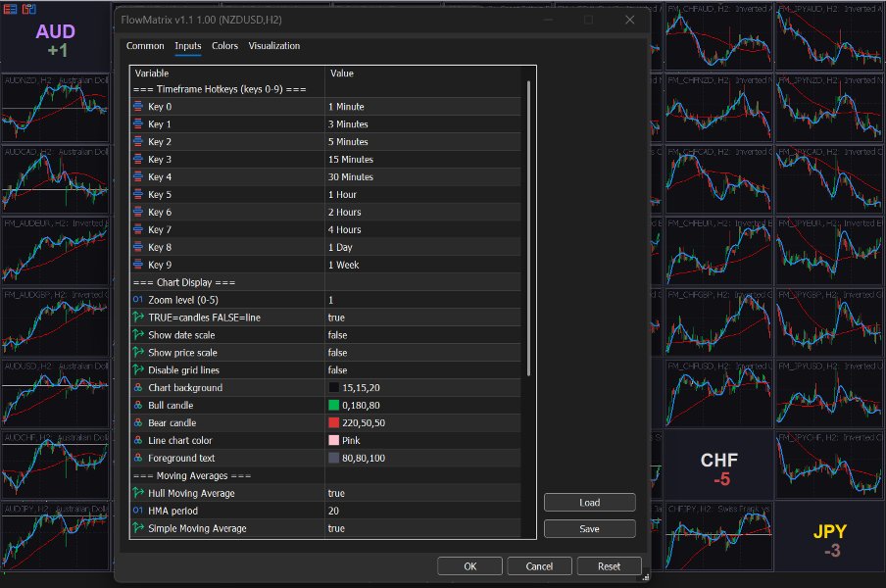The width and height of the screenshot is (886, 588).
Task: Click the boolean icon beside Show price scale
Action: (x=138, y=352)
